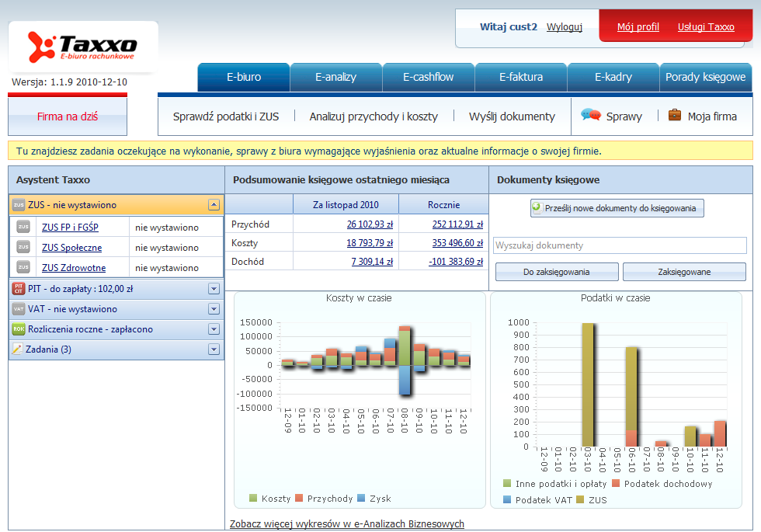Click the Zaksięgowane button

pos(684,272)
